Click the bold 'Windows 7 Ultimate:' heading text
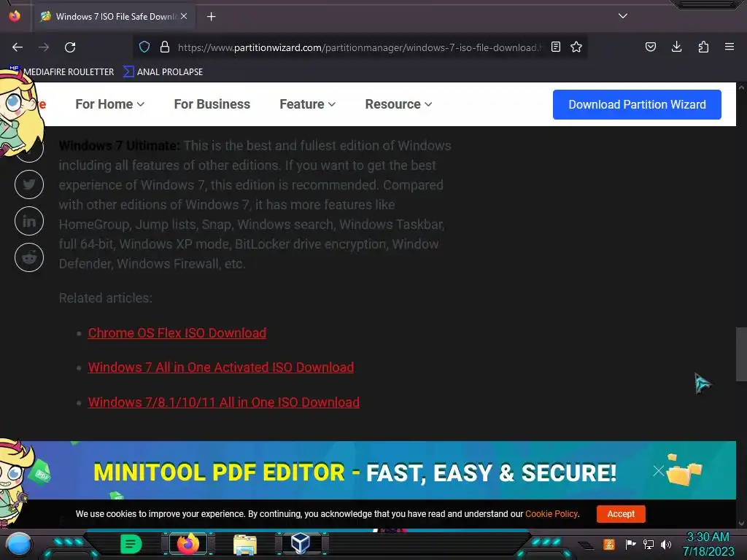The height and width of the screenshot is (560, 747). click(119, 146)
